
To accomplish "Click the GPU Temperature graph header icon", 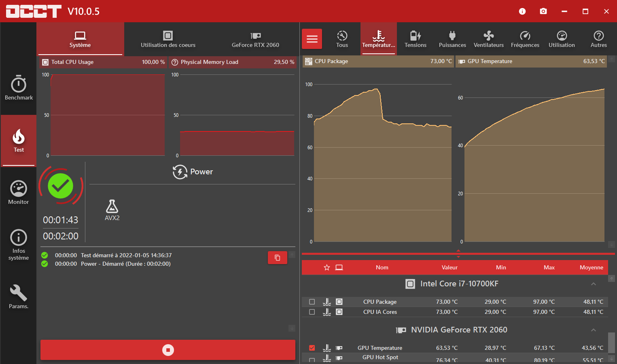I will point(462,61).
